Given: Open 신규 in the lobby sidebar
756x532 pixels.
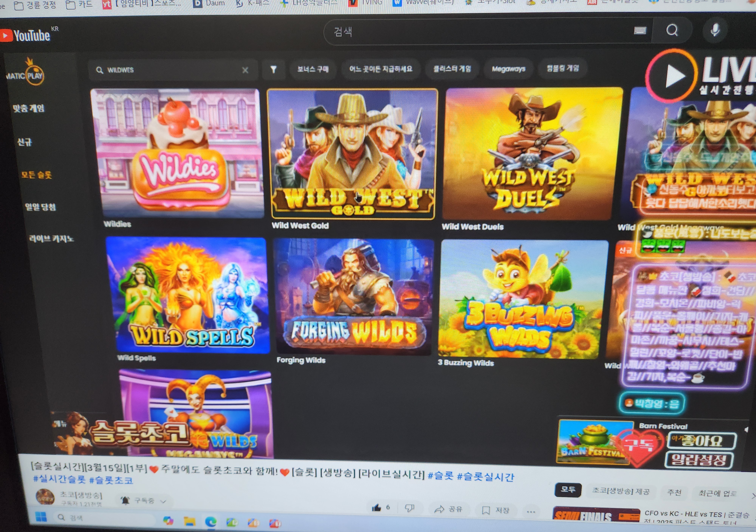Looking at the screenshot, I should click(25, 142).
